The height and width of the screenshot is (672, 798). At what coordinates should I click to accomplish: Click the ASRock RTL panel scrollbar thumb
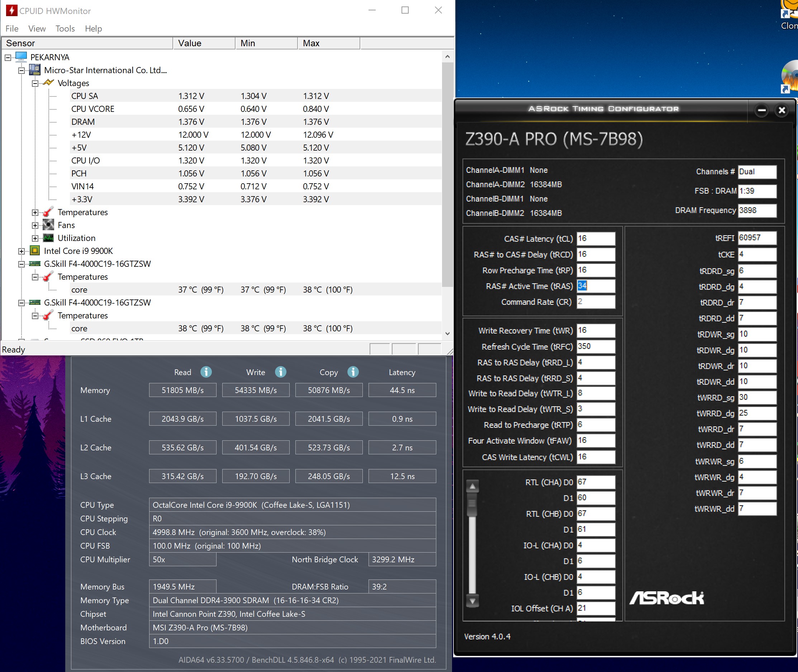472,503
